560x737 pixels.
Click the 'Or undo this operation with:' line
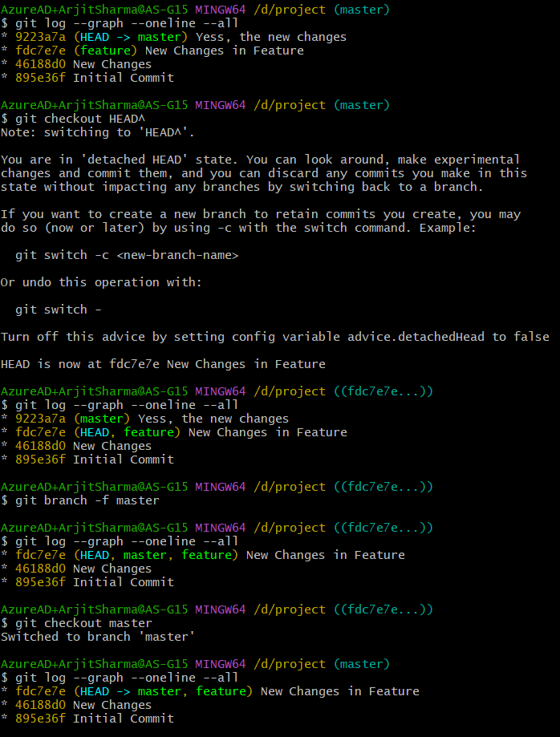pos(101,282)
